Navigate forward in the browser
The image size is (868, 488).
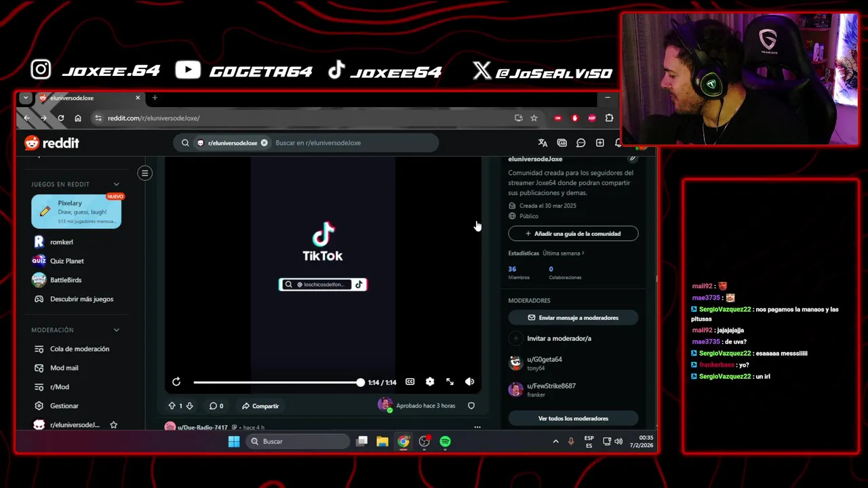tap(43, 118)
